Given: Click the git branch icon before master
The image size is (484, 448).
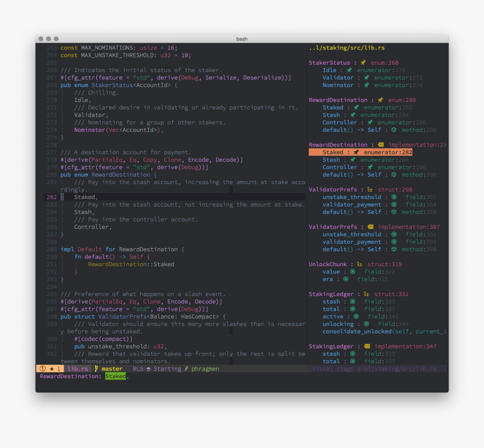Looking at the screenshot, I should click(96, 368).
